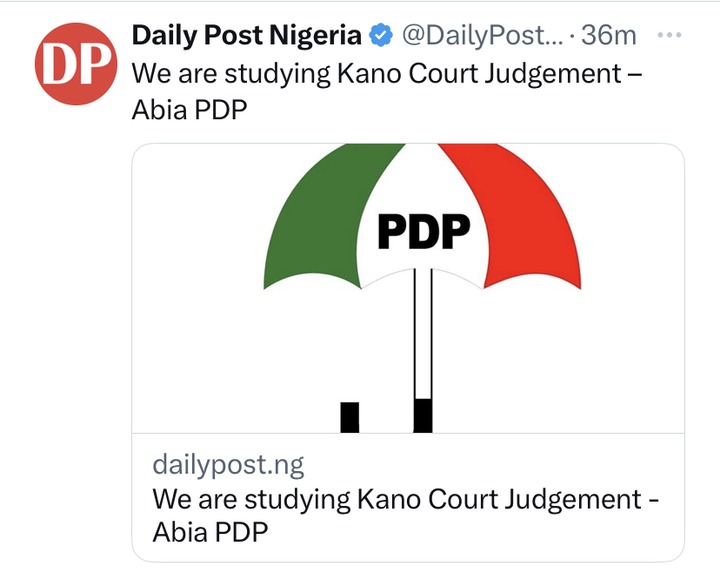
Task: Open the dailypost.ng domain link
Action: point(228,465)
